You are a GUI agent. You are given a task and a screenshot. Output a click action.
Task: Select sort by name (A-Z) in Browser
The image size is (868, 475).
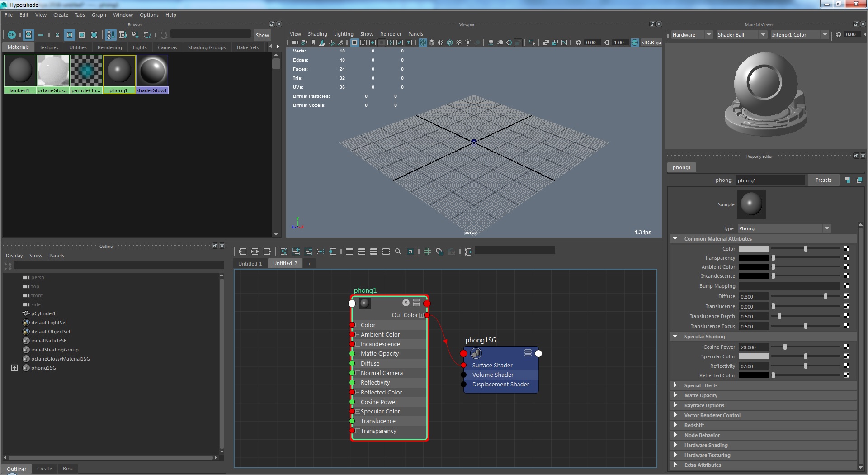click(111, 35)
